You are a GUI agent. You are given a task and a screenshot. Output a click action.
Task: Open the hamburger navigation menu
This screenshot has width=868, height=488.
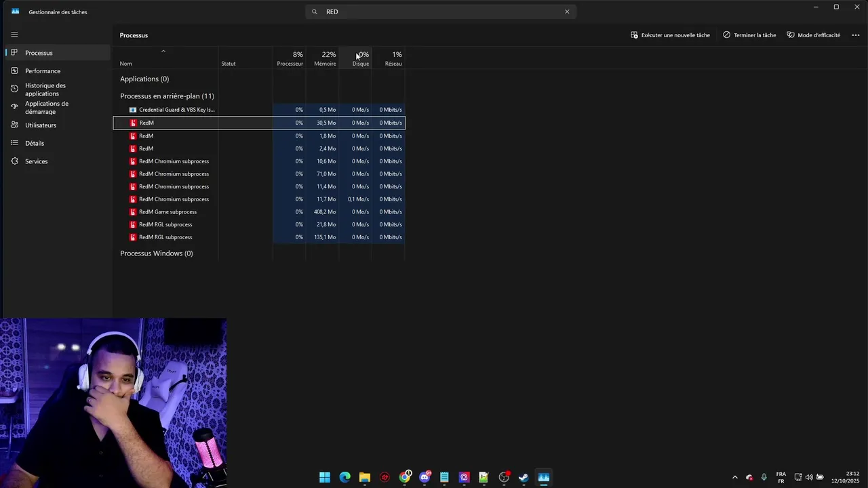(x=14, y=35)
